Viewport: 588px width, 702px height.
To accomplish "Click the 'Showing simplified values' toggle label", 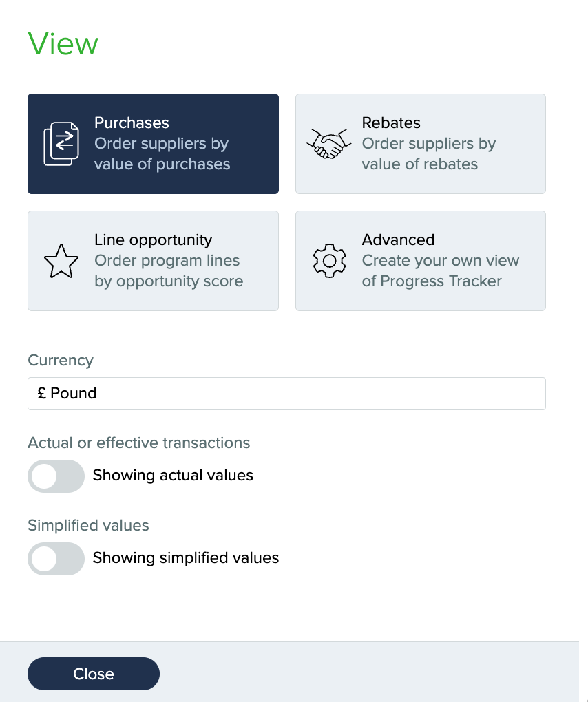I will (186, 558).
